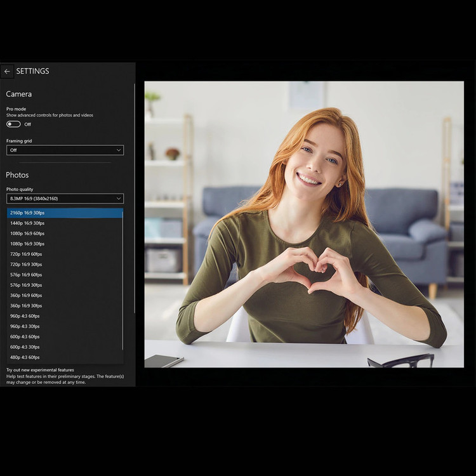Pick the 720p 16:9 30fps quality
This screenshot has width=476, height=476.
click(65, 264)
